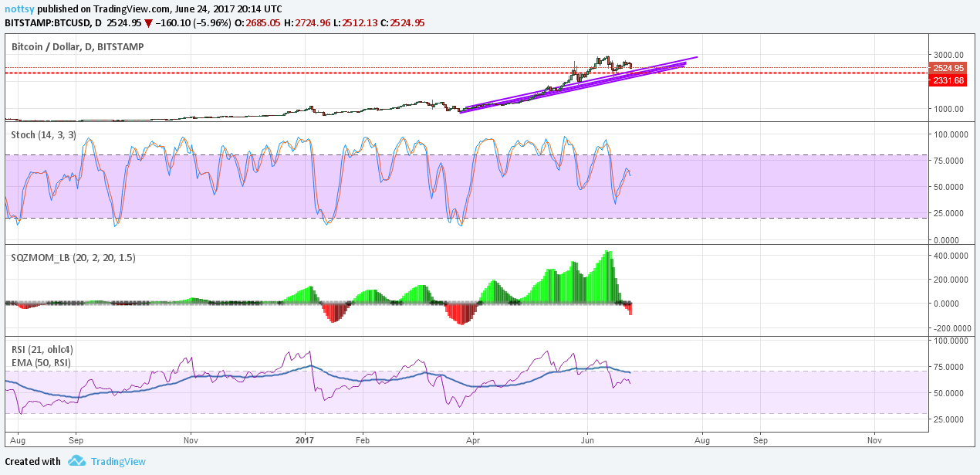Click the -160.10 (-5.96%) price change text
This screenshot has height=475, width=980.
coord(194,22)
